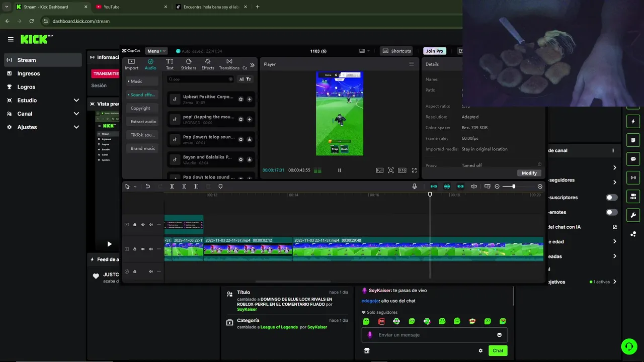Open the layout switcher dropdown in CapCut

coord(365,51)
